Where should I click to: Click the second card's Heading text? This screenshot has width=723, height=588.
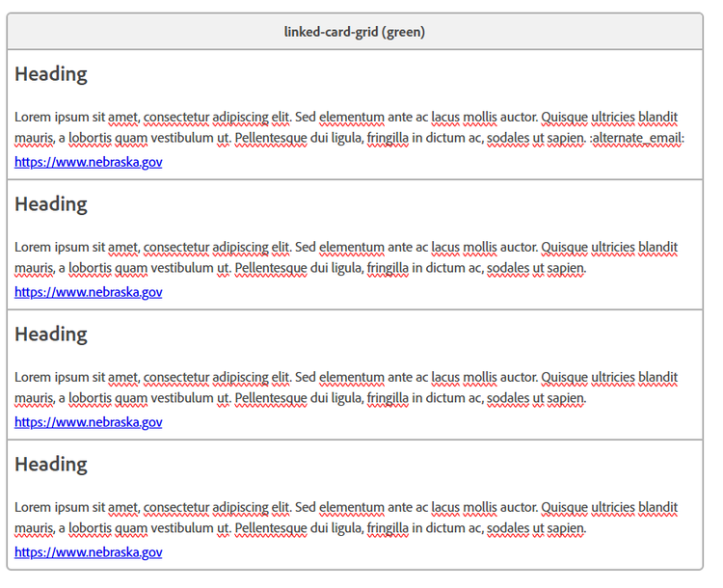pos(50,204)
